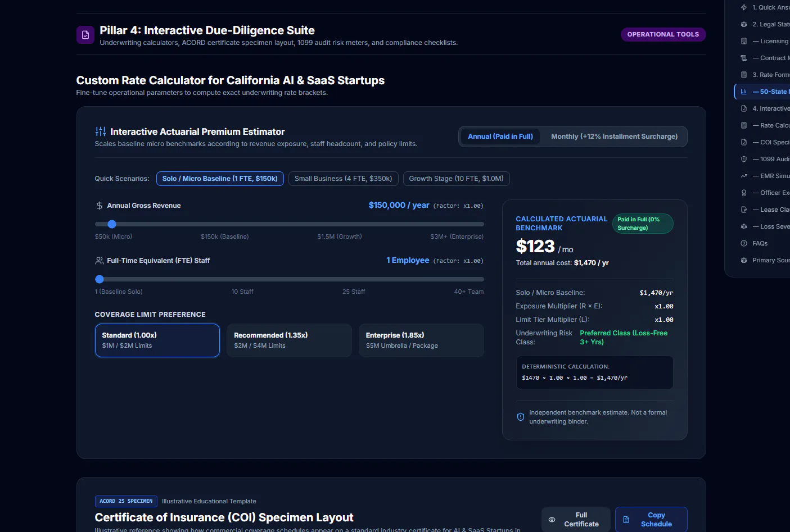The width and height of the screenshot is (790, 532).
Task: Choose the Small Business (4 FTE, $350k) scenario
Action: pos(344,179)
